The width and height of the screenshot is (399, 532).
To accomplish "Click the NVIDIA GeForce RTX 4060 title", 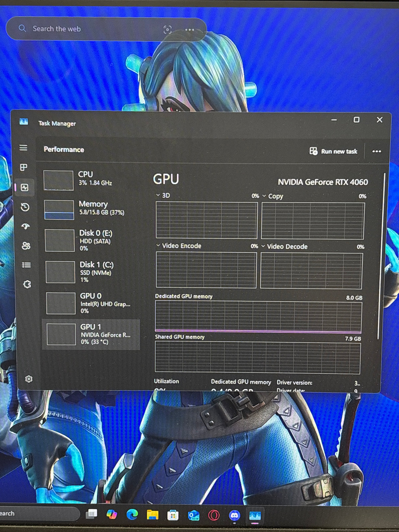I will [x=323, y=182].
